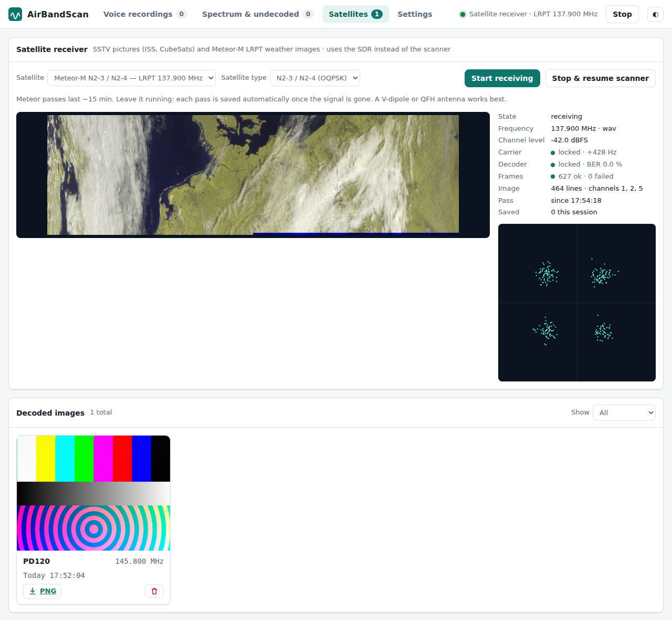Click the constellation diagram plot
This screenshot has height=620, width=672.
tap(577, 303)
